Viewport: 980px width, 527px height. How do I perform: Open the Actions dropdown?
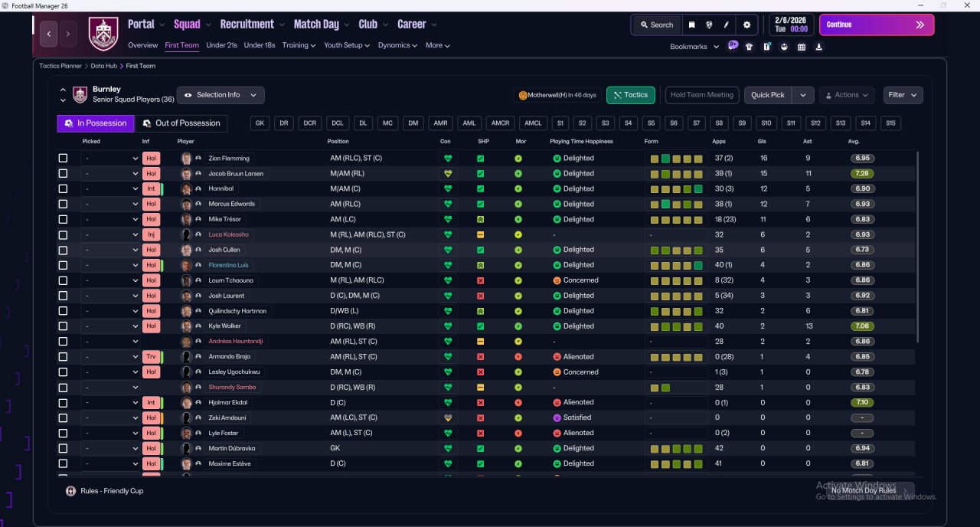(x=847, y=95)
